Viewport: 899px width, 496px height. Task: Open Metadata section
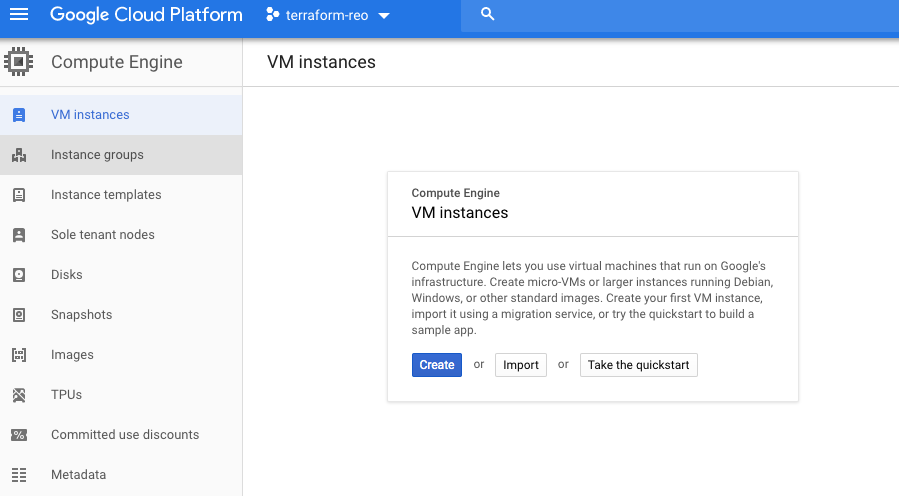pyautogui.click(x=121, y=475)
